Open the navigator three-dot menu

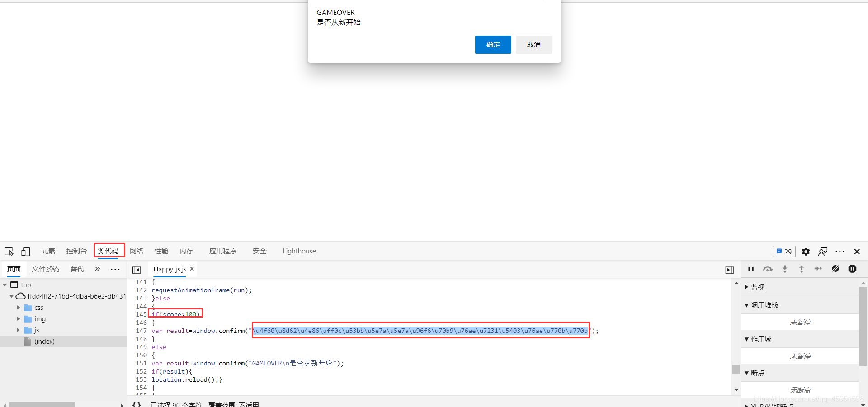tap(115, 269)
